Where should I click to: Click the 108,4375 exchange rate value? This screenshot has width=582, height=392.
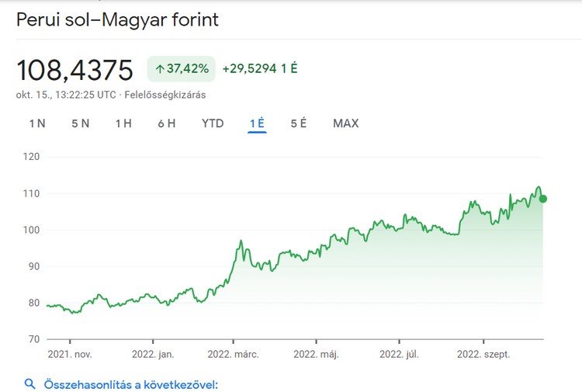pyautogui.click(x=75, y=70)
